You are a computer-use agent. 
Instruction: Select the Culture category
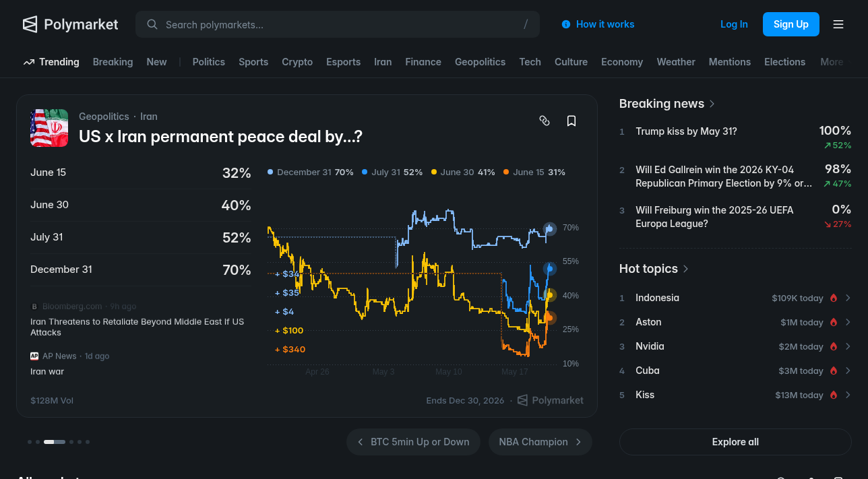(571, 62)
